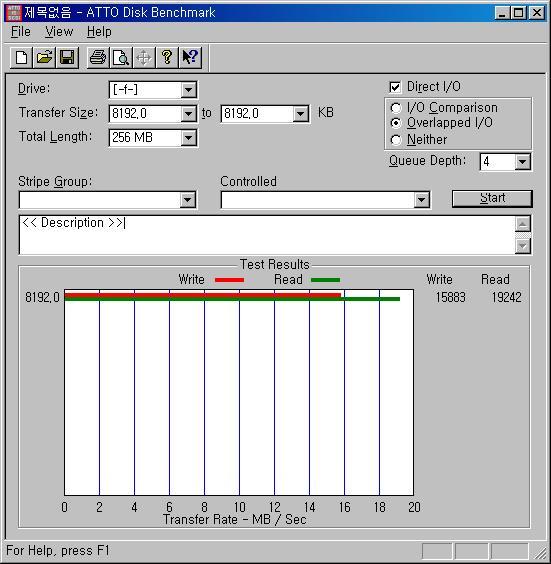Click the Print toolbar icon
The height and width of the screenshot is (564, 551).
98,57
